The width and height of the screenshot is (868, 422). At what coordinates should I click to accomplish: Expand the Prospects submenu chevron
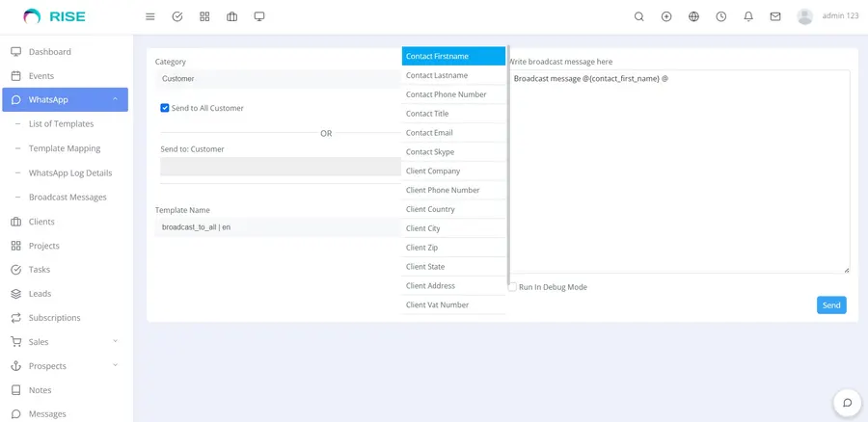pos(115,365)
